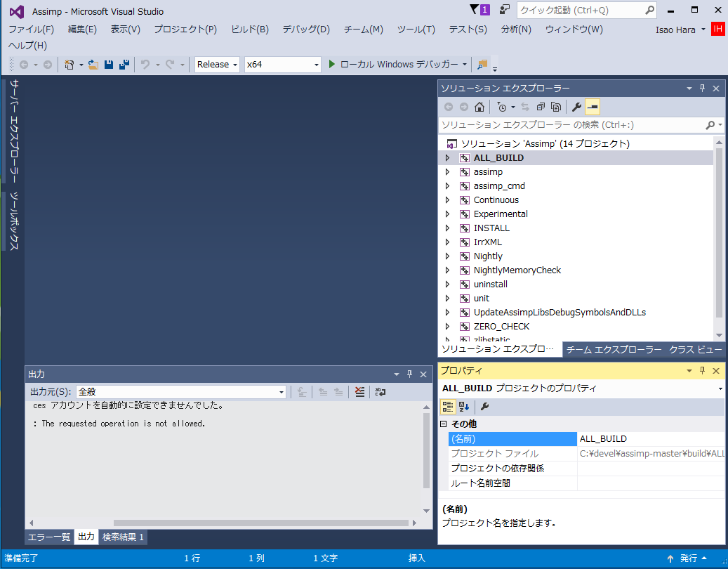Screen dimensions: 728x569
Task: Expand the assimp project node
Action: [448, 172]
